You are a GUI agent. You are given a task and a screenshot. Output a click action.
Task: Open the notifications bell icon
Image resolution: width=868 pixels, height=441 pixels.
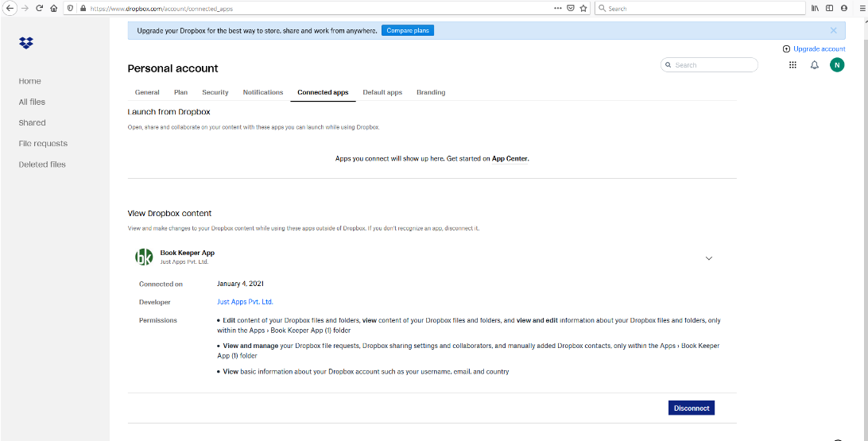[x=814, y=64]
